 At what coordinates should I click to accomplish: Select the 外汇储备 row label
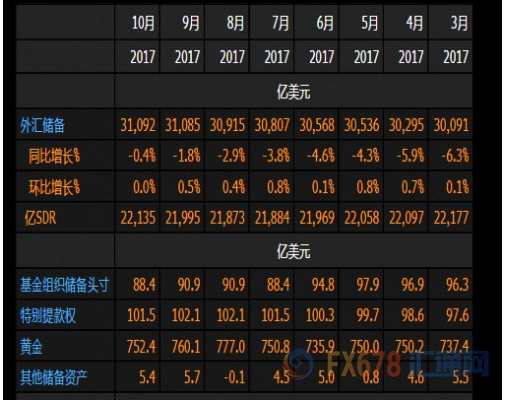(42, 126)
